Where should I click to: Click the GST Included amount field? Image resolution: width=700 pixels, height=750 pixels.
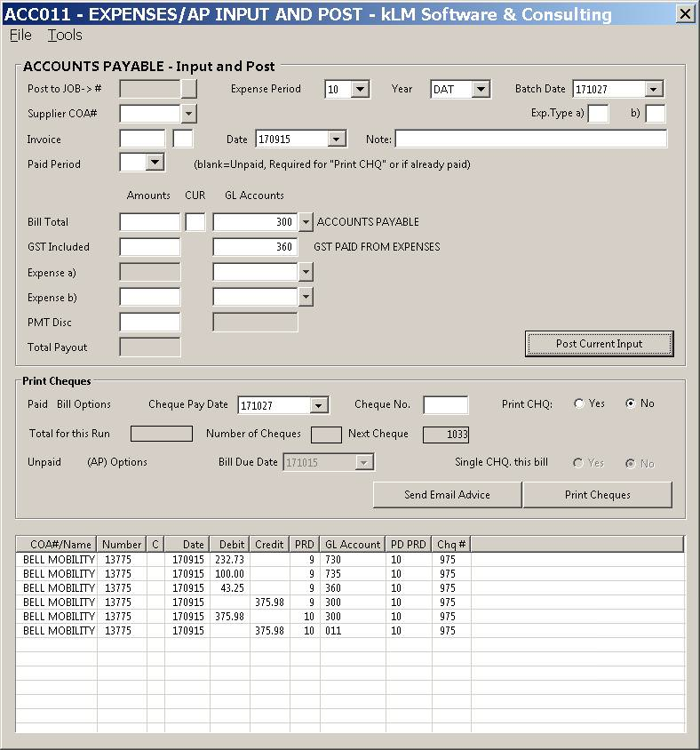[150, 247]
